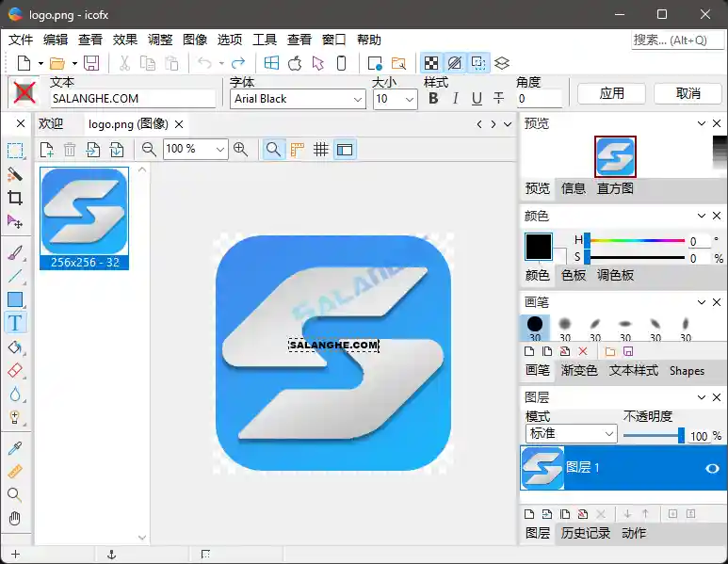Open the font size dropdown

(x=409, y=100)
